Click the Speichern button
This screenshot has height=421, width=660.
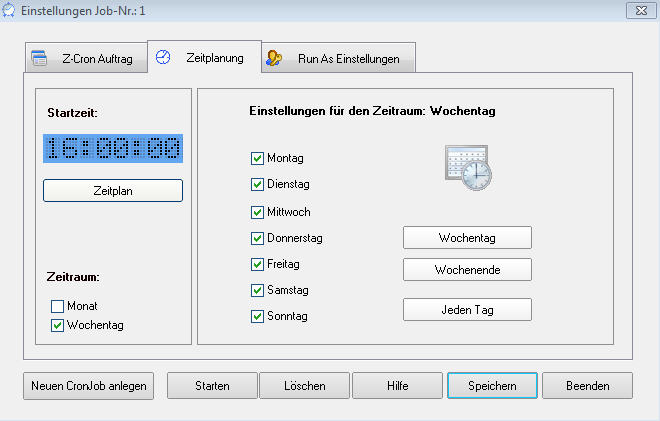492,386
